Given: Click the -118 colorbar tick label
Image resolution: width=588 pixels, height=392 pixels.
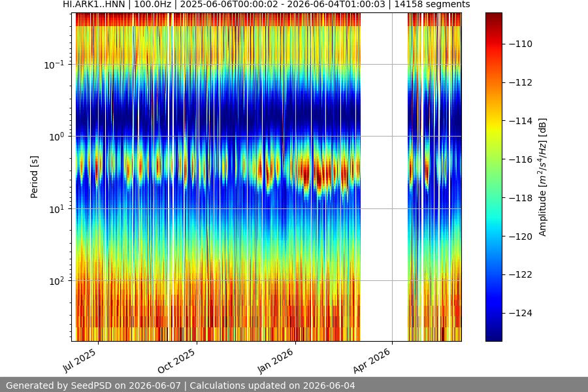Looking at the screenshot, I should click(521, 198).
